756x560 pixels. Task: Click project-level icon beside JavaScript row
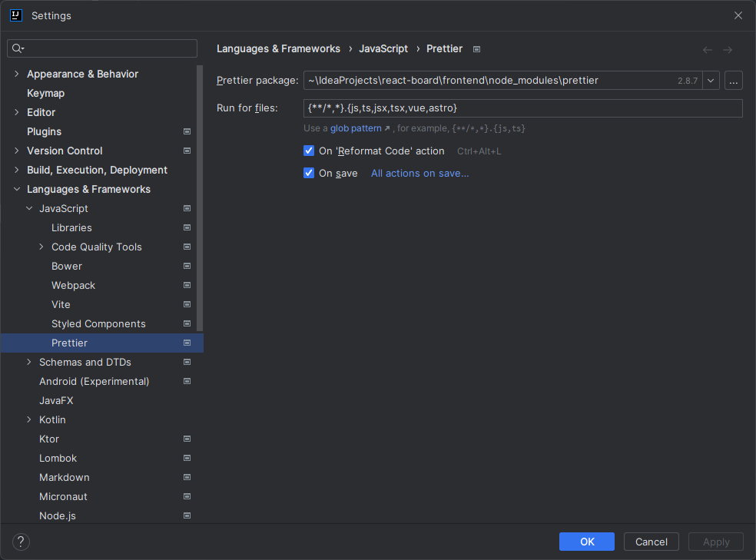(187, 208)
